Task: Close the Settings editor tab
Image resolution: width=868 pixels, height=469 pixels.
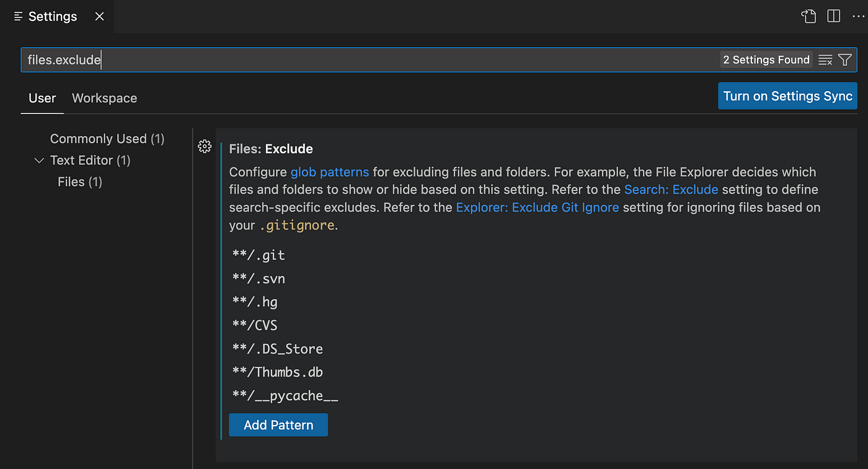Action: (x=99, y=17)
